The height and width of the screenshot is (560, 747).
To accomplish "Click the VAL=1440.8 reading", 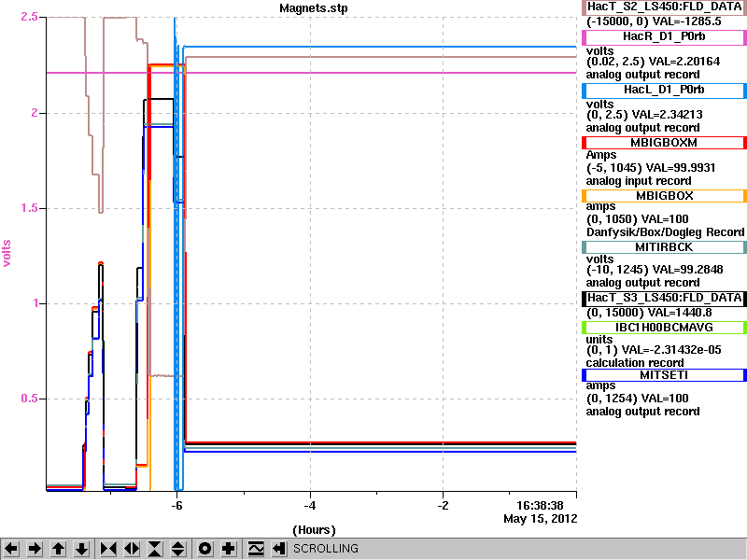I will click(x=680, y=313).
